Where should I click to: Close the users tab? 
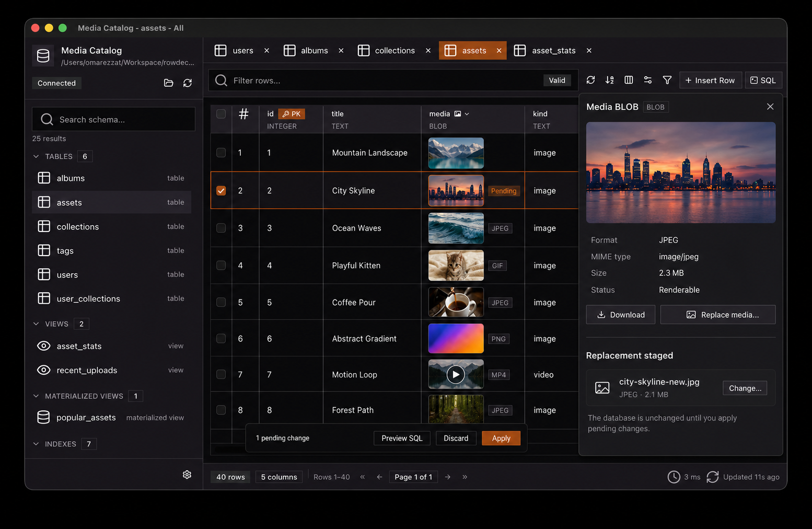click(x=266, y=50)
